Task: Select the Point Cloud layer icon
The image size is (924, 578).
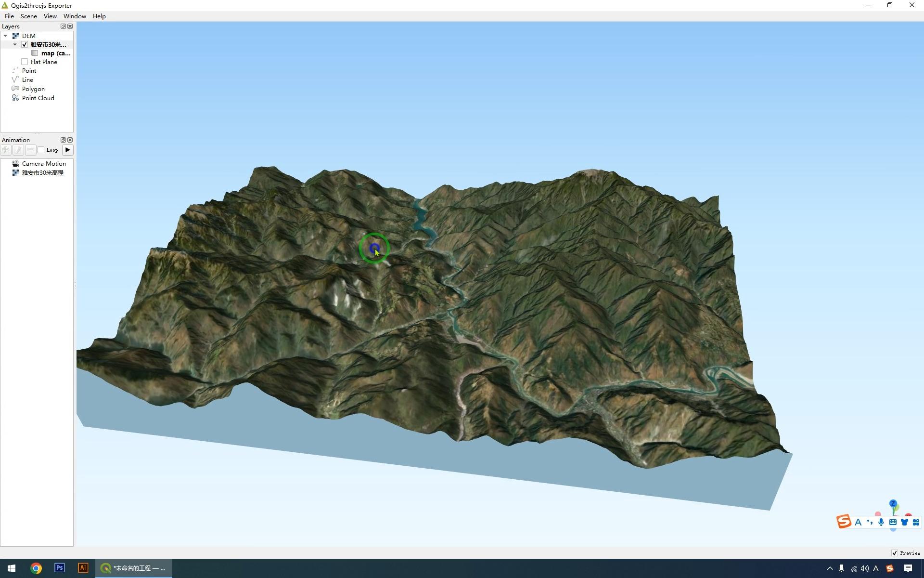Action: pos(15,98)
